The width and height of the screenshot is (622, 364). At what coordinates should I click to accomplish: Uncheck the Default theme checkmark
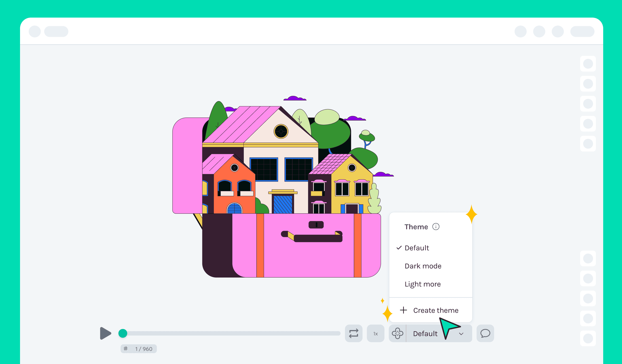click(399, 248)
